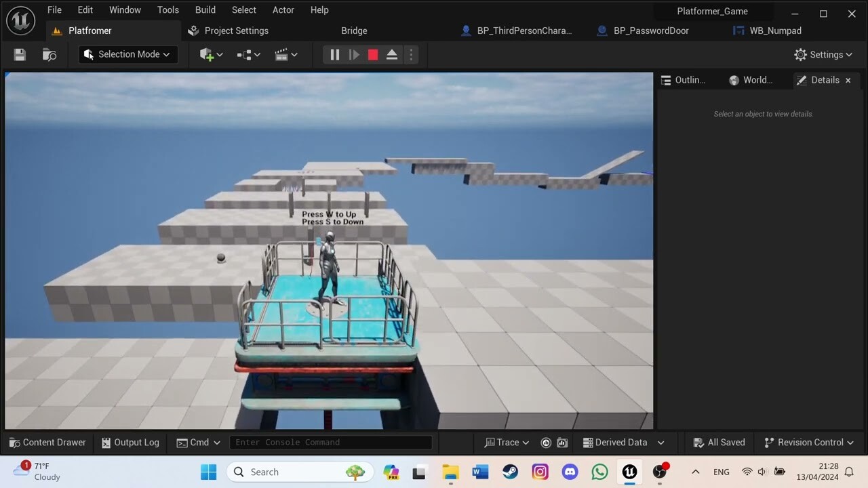The width and height of the screenshot is (868, 488).
Task: Expand the Revision Control dropdown
Action: pos(808,442)
